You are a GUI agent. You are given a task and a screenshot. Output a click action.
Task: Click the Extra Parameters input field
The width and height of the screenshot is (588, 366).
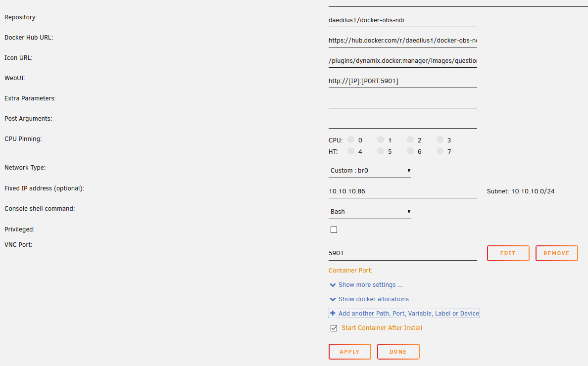(402, 101)
